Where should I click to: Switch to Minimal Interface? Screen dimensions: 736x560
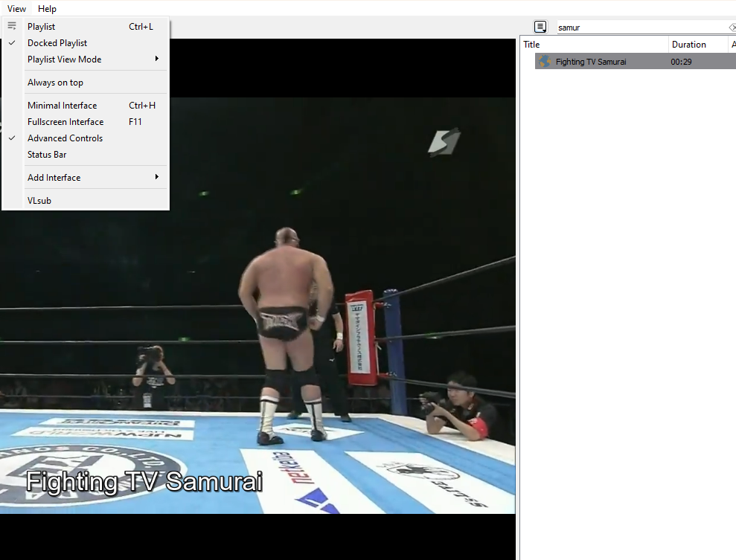click(86, 106)
